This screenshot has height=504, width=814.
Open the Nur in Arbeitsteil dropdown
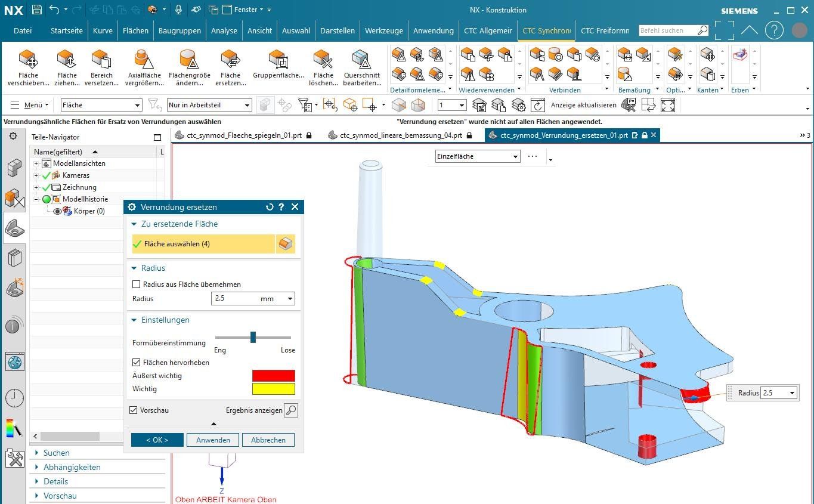point(209,105)
